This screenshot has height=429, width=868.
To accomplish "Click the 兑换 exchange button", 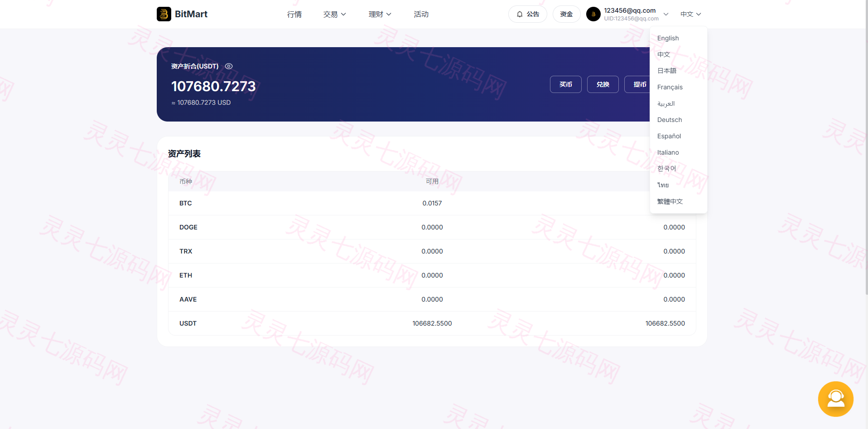I will [x=603, y=84].
